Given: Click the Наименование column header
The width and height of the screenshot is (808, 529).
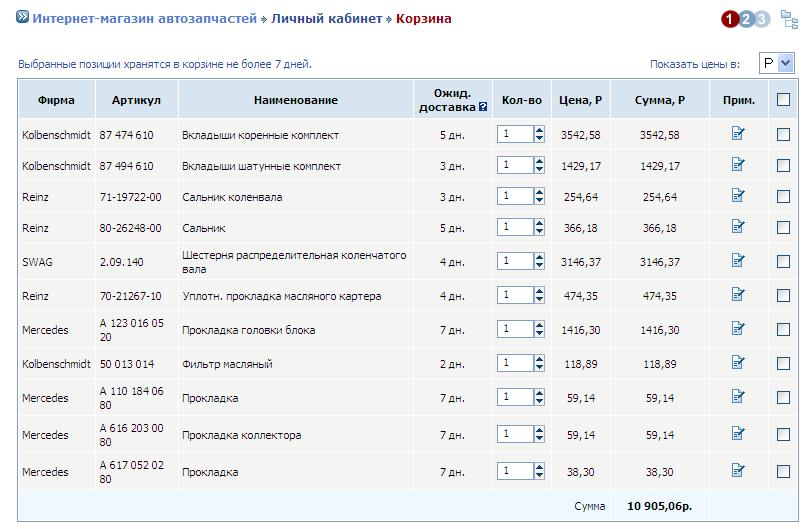Looking at the screenshot, I should (296, 100).
